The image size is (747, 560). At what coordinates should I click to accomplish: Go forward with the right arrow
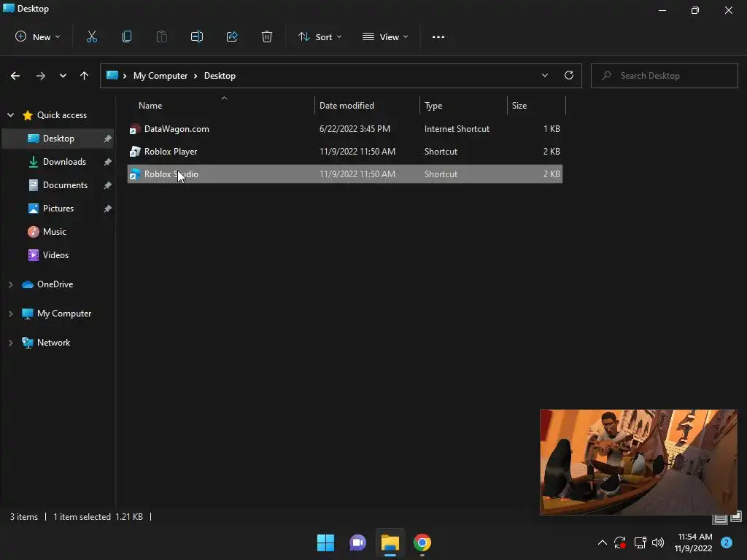(41, 76)
